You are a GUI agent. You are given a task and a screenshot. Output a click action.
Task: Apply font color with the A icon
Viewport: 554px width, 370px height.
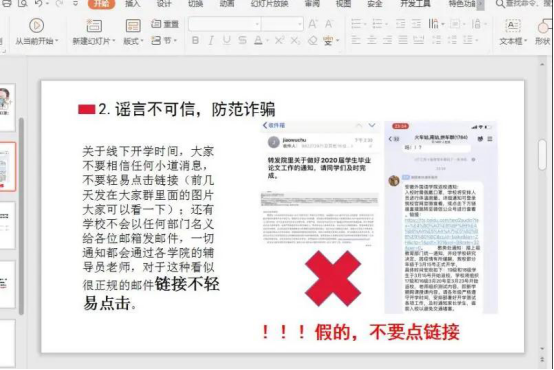coord(258,40)
